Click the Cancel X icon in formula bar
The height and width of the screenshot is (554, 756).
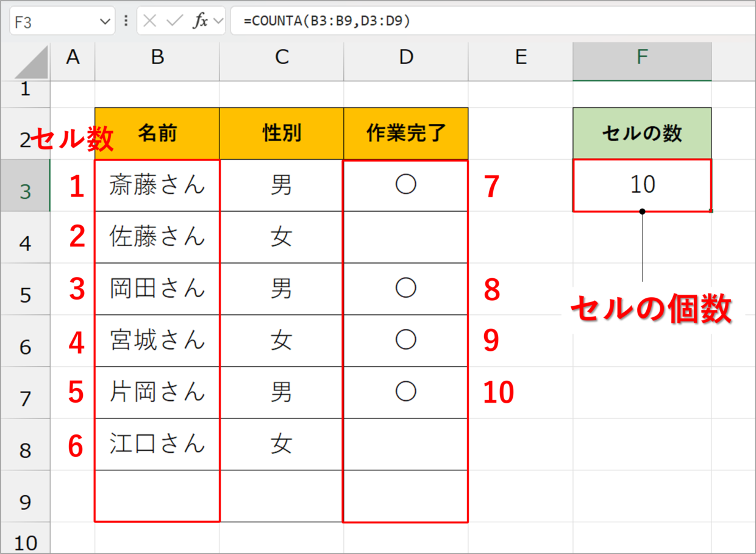click(x=150, y=21)
